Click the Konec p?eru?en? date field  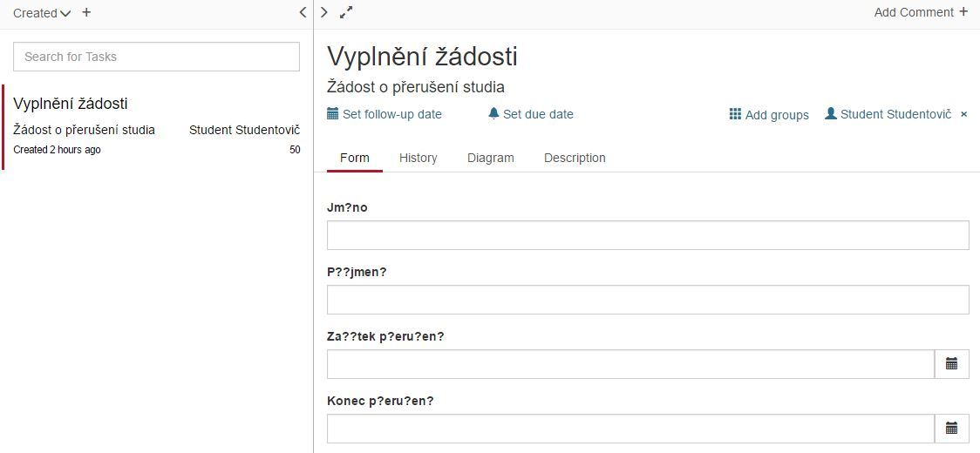pos(630,429)
